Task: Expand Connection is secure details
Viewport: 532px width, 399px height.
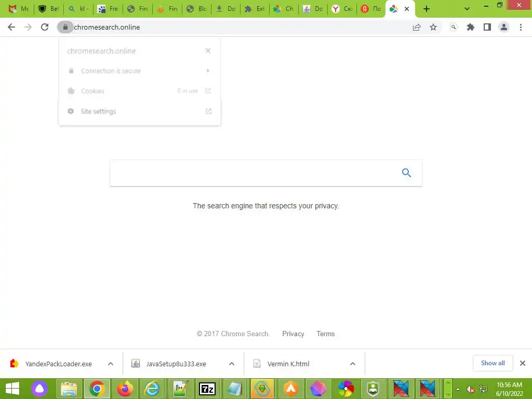Action: (x=139, y=71)
